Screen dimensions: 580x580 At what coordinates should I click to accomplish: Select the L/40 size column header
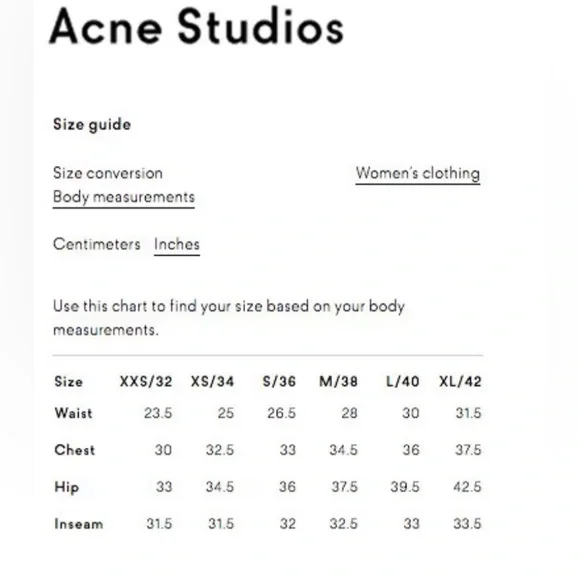402,382
